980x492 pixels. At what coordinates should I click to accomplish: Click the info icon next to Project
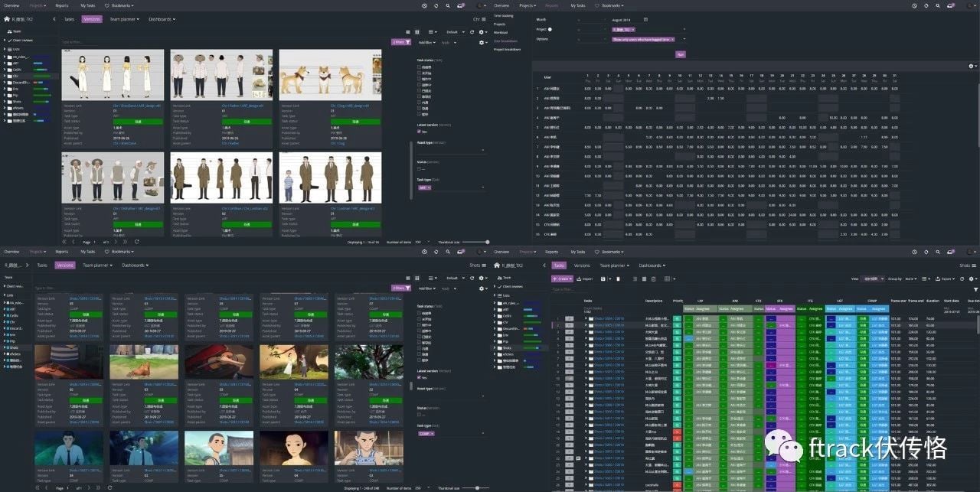point(550,29)
